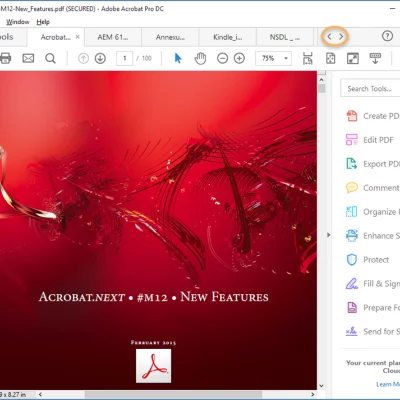Viewport: 400px width, 400px height.
Task: Close the Acrobat document tab
Action: click(77, 37)
